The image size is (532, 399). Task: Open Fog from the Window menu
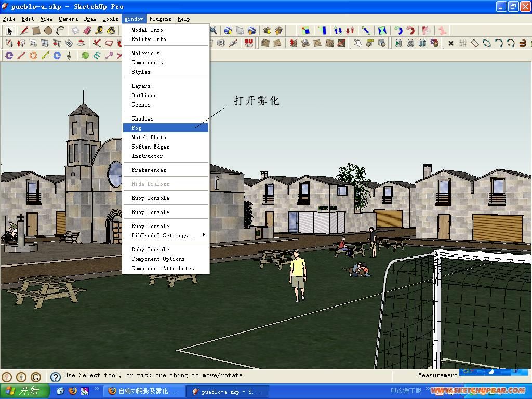point(166,128)
